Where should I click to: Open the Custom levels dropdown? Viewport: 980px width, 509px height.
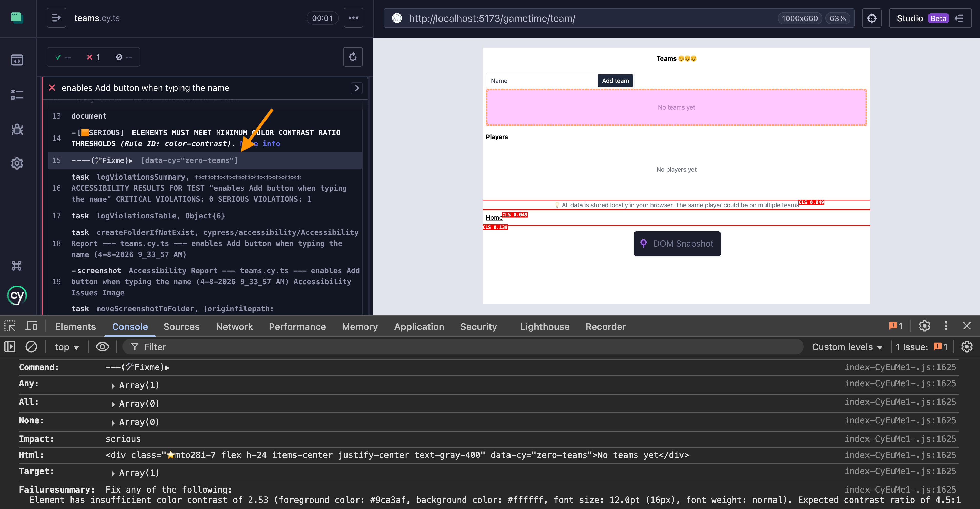tap(848, 346)
